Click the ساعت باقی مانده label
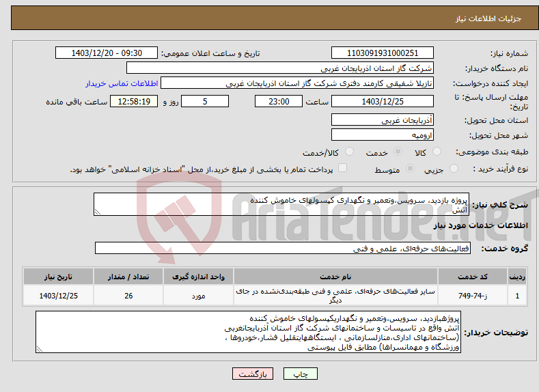The image size is (539, 392). coord(77,102)
